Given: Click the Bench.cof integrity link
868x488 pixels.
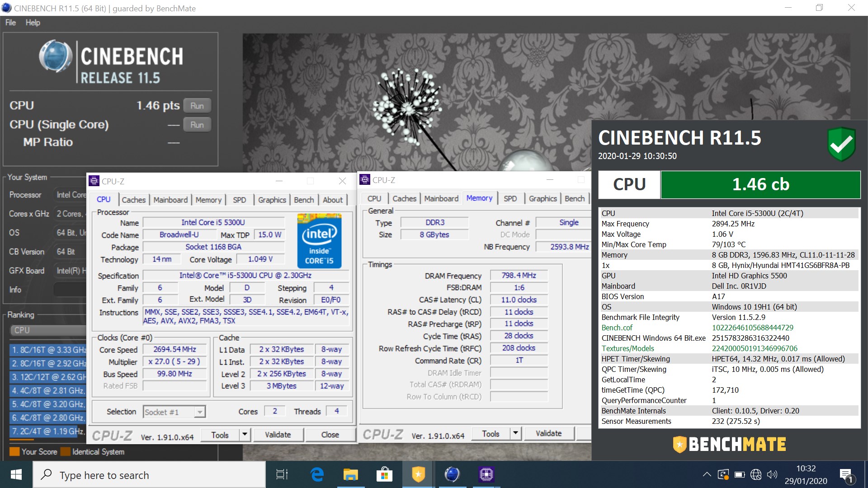Looking at the screenshot, I should tap(617, 328).
